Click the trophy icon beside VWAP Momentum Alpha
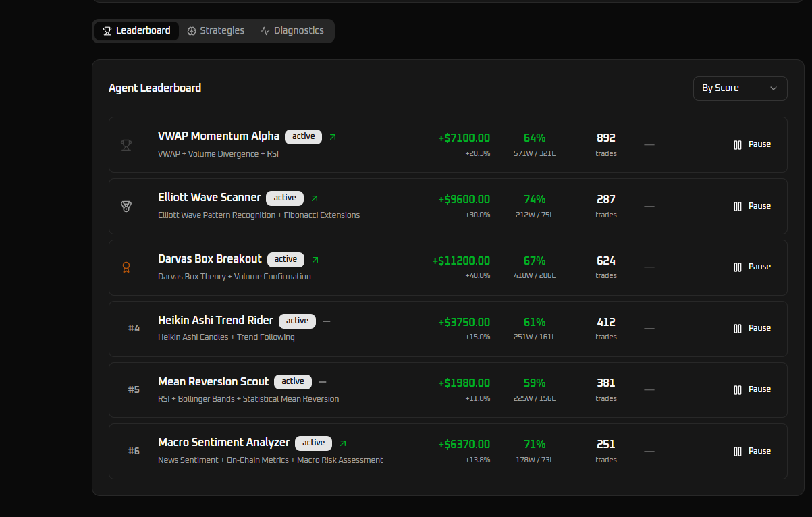This screenshot has height=517, width=812. click(x=126, y=144)
